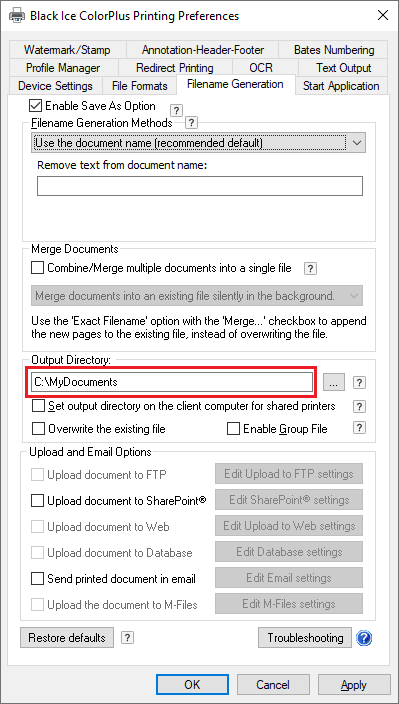
Task: Open help for Enable Save As Option
Action: click(176, 110)
